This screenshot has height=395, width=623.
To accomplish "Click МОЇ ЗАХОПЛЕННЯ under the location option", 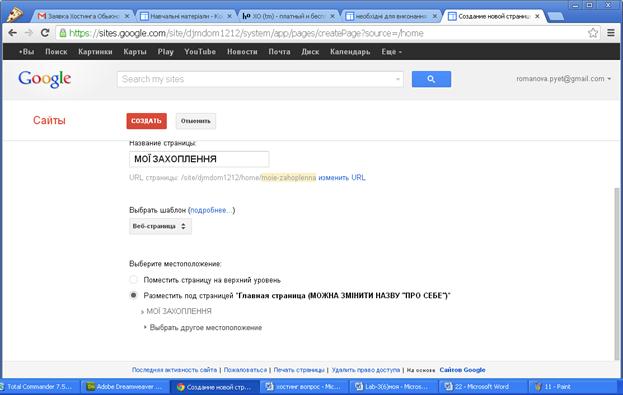I will coord(179,311).
